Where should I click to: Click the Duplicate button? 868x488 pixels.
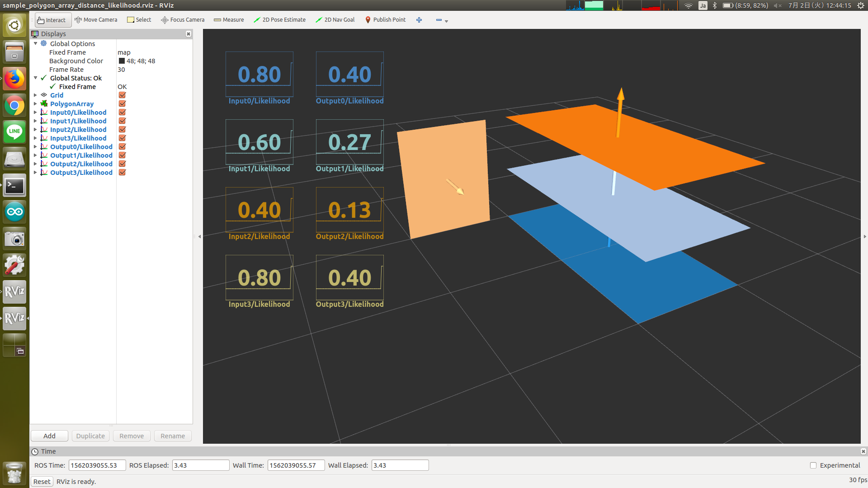[x=90, y=436]
